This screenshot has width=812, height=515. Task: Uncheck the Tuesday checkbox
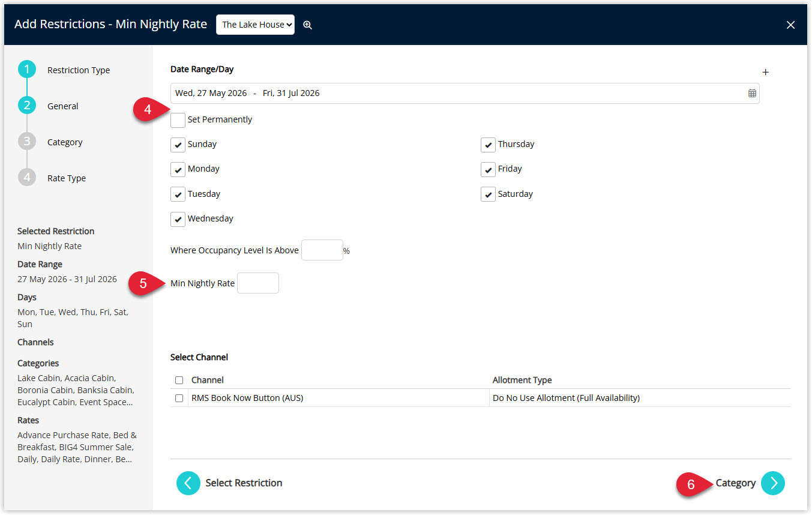click(178, 194)
